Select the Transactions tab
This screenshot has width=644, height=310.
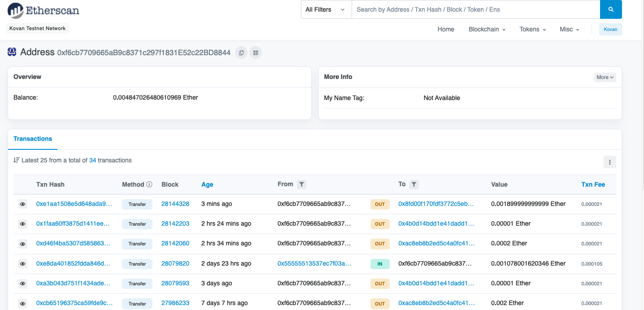tap(33, 139)
